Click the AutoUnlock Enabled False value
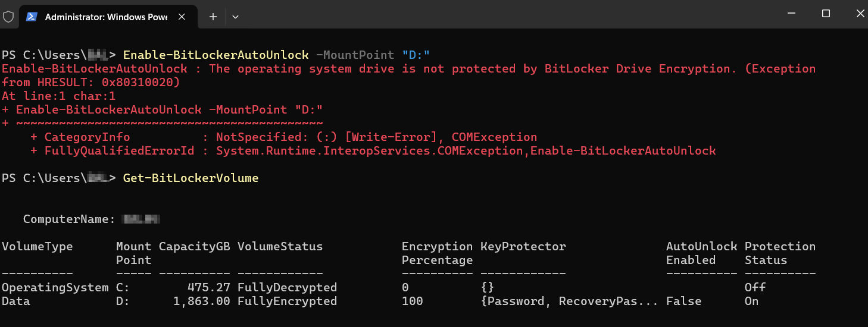 (683, 301)
